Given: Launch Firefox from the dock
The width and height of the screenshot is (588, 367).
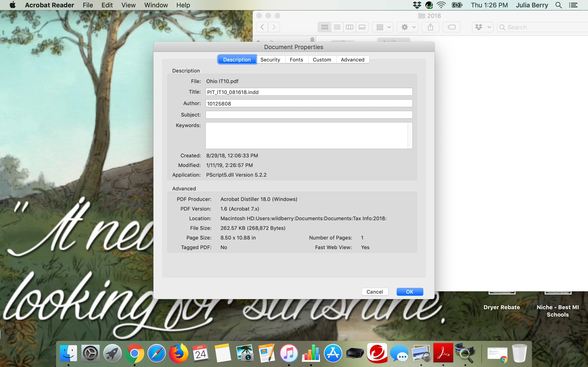Looking at the screenshot, I should (179, 353).
